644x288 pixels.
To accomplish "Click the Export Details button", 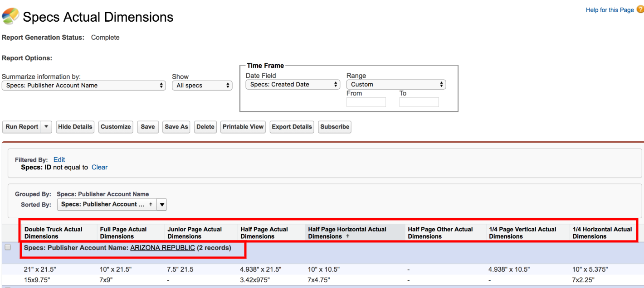I will pos(292,127).
